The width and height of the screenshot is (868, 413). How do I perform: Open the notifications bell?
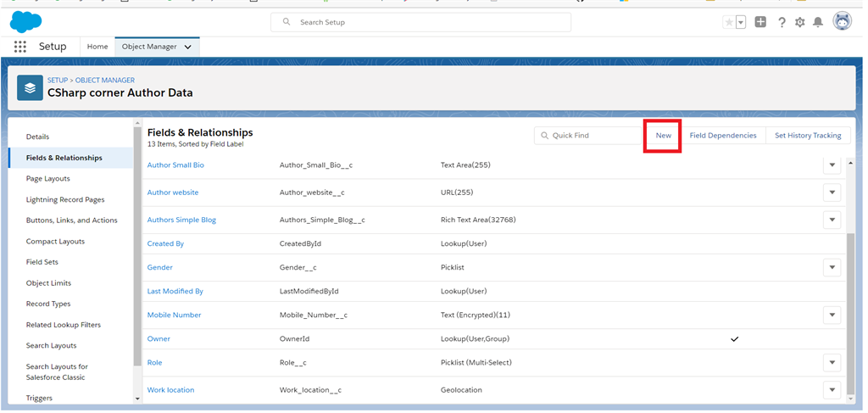[x=818, y=22]
